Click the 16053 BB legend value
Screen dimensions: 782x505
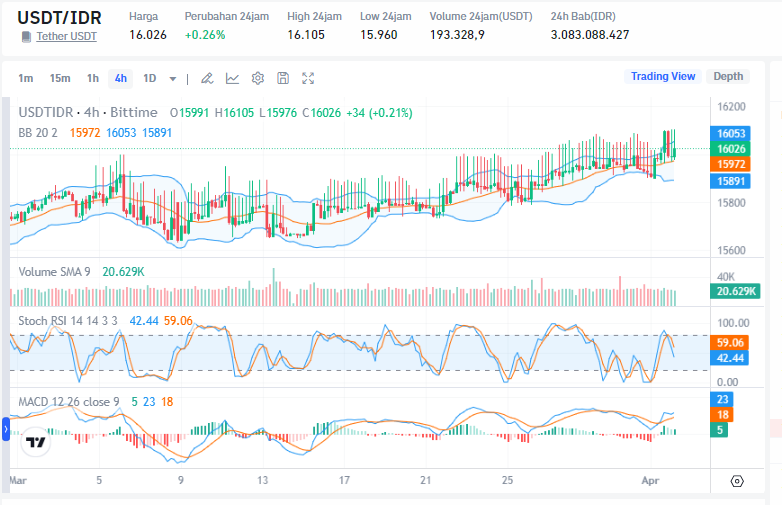pos(121,133)
